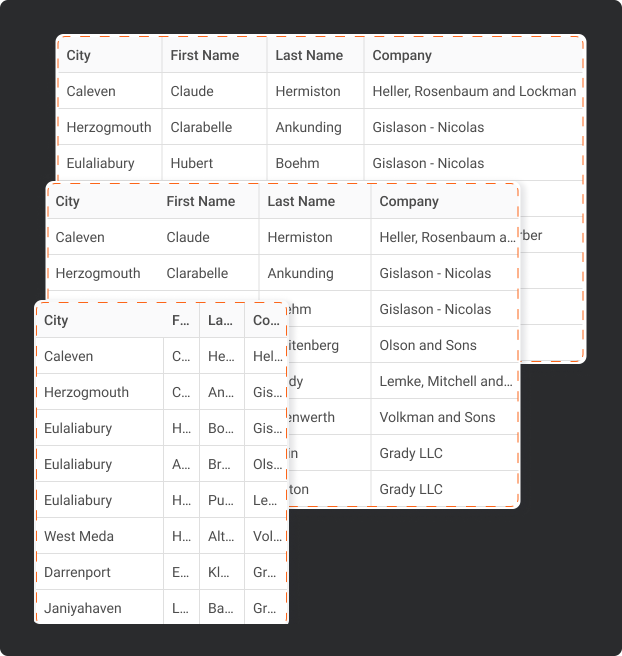Click 'Ankunding' in the largest back table
622x656 pixels.
pos(308,127)
